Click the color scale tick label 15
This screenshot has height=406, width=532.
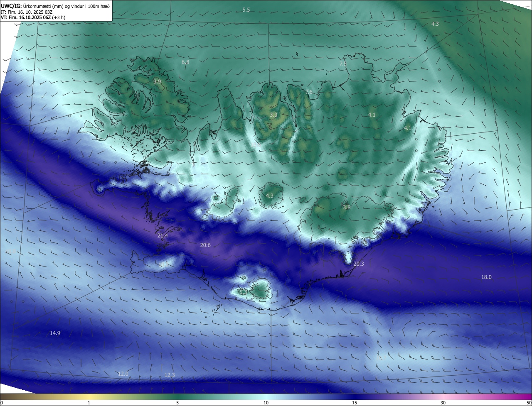point(355,403)
